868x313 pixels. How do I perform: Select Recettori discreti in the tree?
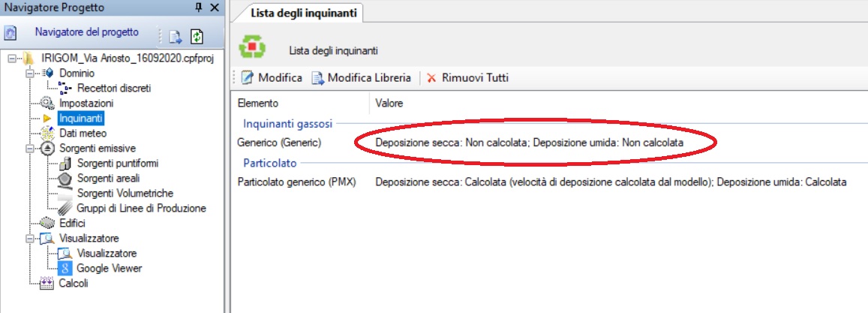tap(114, 88)
